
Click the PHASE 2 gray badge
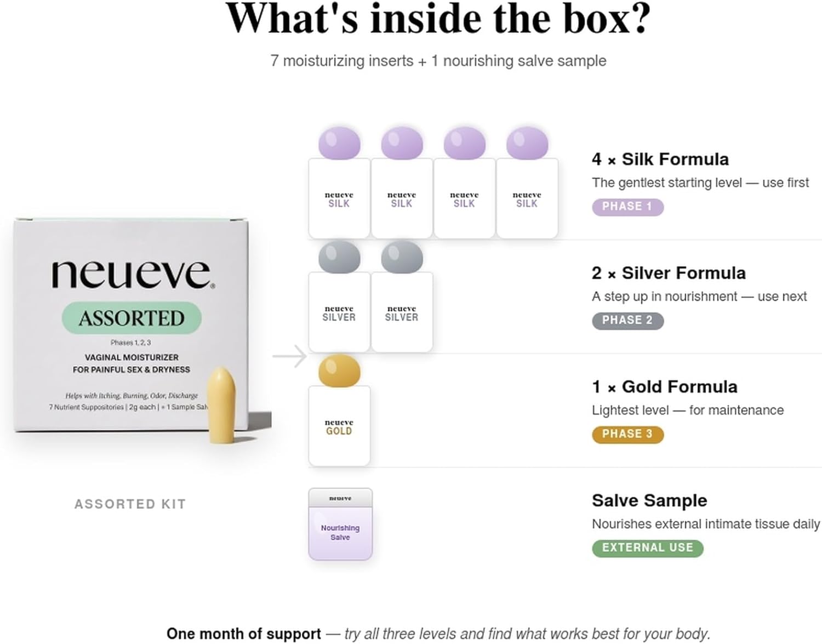coord(627,321)
